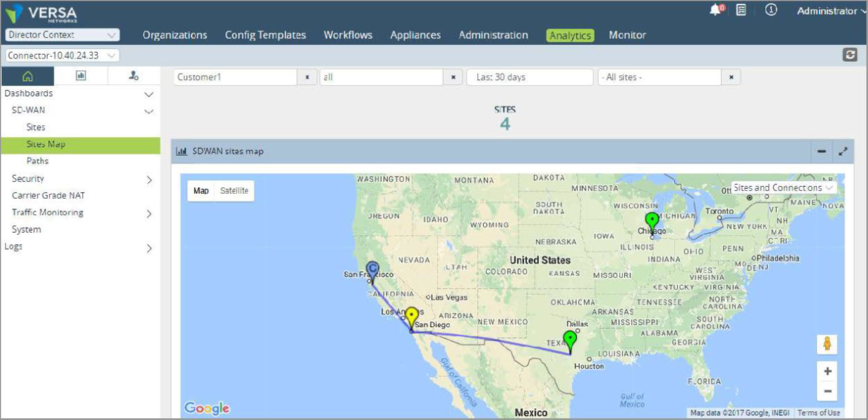Viewport: 868px width, 420px height.
Task: Open the Config Templates menu
Action: pos(265,35)
